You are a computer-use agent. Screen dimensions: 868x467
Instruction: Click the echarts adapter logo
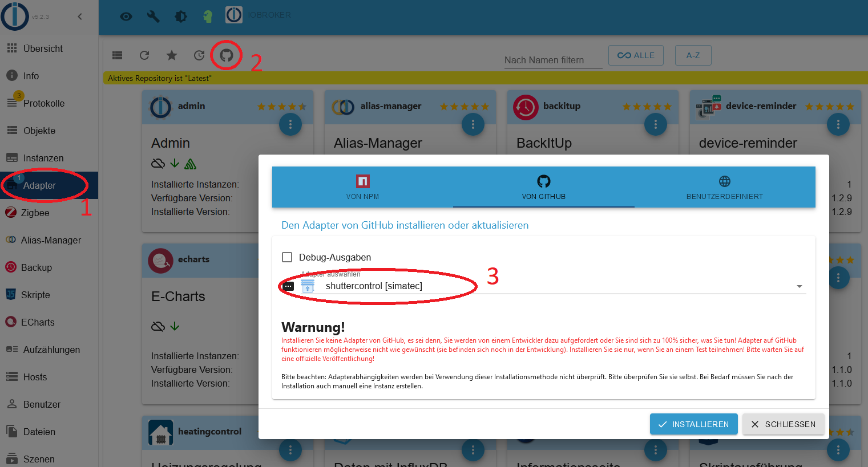(160, 261)
